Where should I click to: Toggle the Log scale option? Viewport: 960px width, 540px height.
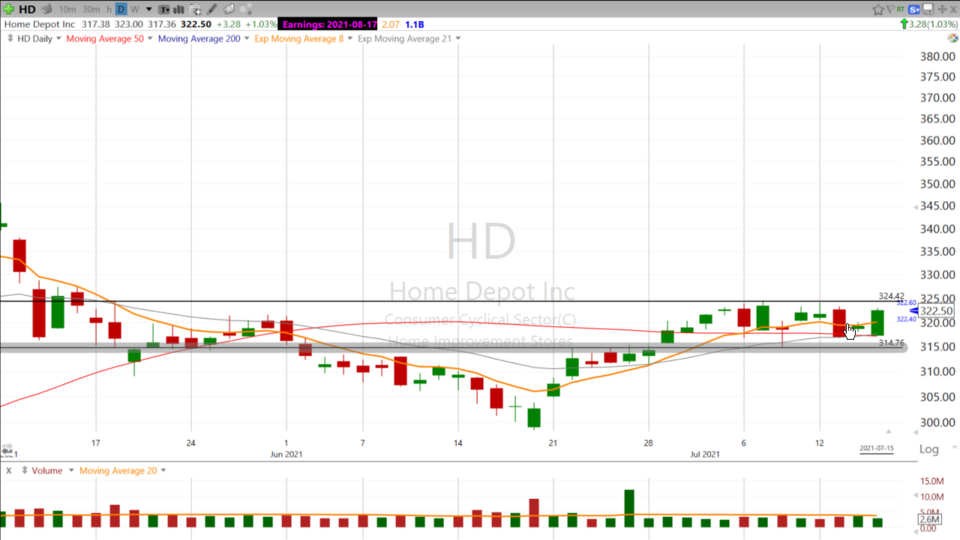click(x=929, y=449)
